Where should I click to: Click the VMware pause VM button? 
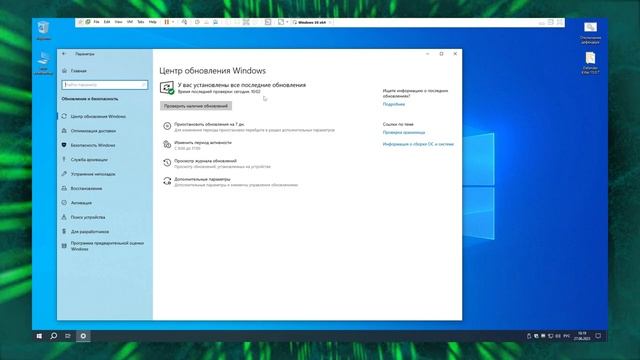pos(167,22)
